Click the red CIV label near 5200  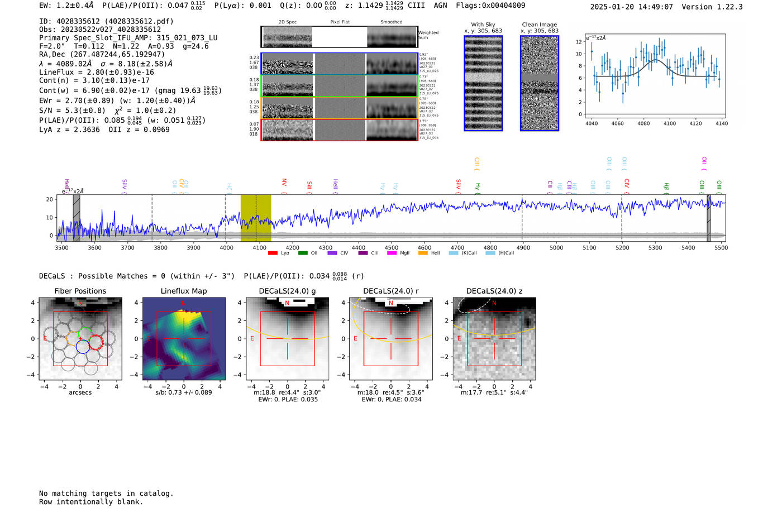[627, 186]
